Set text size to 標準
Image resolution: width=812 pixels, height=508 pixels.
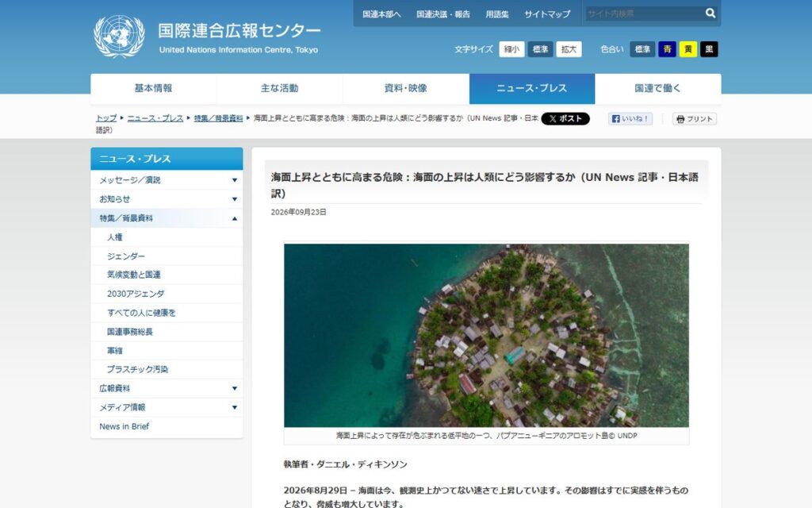click(x=540, y=49)
